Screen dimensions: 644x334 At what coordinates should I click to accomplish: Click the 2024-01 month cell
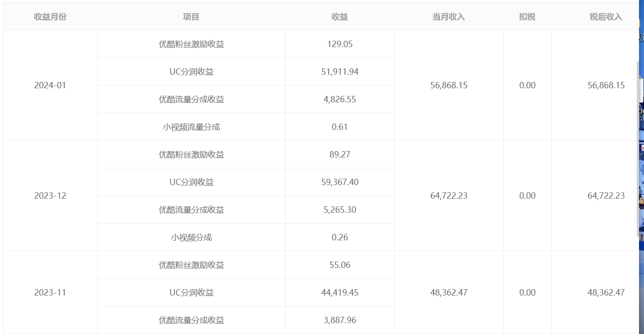pyautogui.click(x=50, y=85)
